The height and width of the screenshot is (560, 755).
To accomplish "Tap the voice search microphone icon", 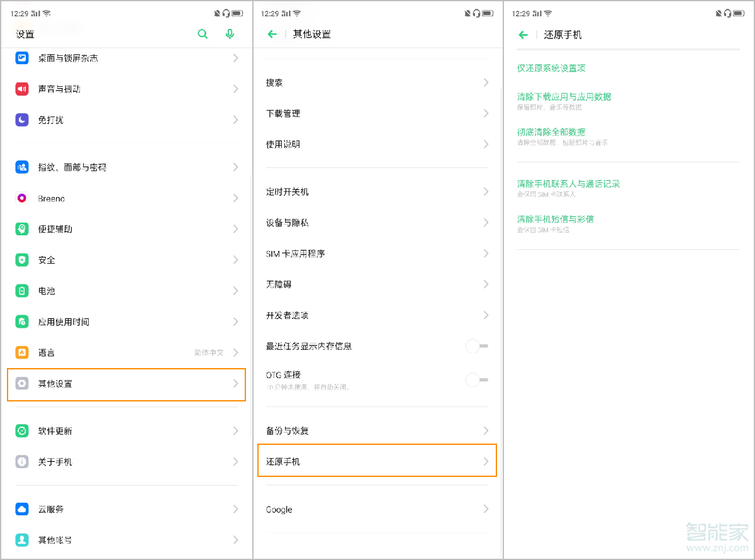I will click(230, 34).
